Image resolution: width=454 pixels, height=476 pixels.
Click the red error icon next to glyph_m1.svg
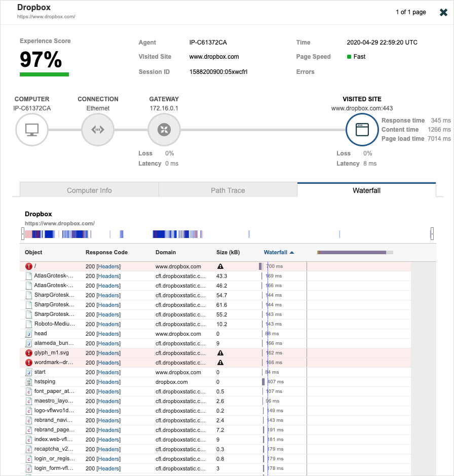pyautogui.click(x=29, y=353)
